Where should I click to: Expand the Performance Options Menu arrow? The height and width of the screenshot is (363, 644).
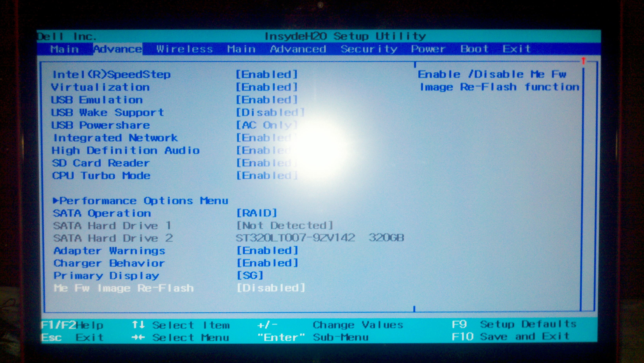pyautogui.click(x=56, y=200)
